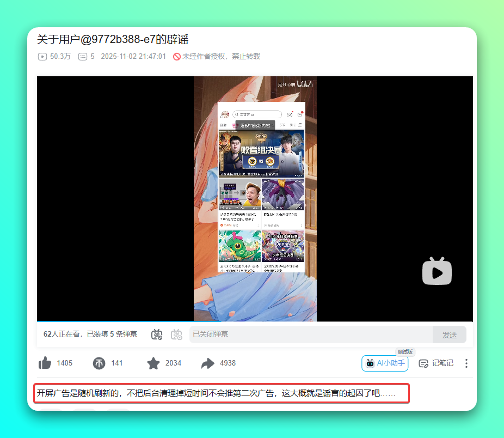
Task: Click the 发送 send button
Action: [x=450, y=334]
